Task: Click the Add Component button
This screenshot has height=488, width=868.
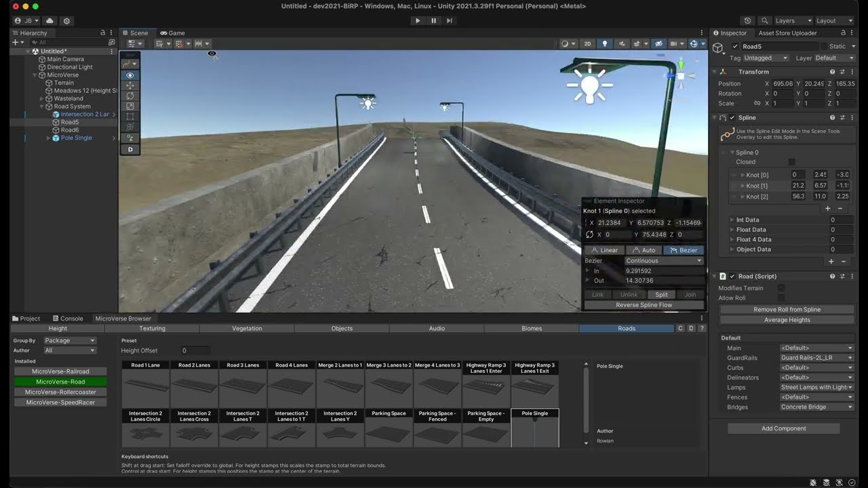Action: pyautogui.click(x=783, y=428)
